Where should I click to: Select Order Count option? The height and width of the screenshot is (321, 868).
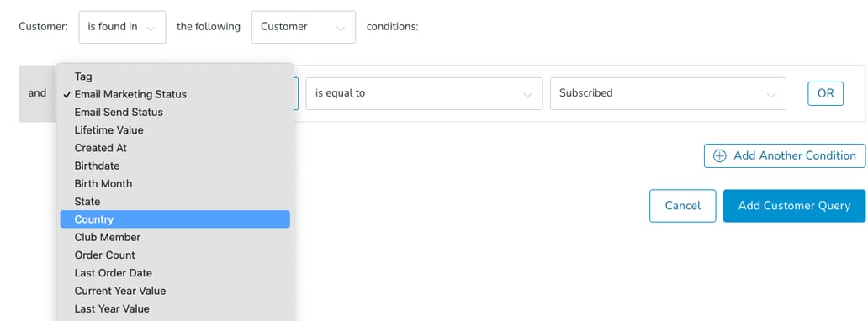coord(175,255)
